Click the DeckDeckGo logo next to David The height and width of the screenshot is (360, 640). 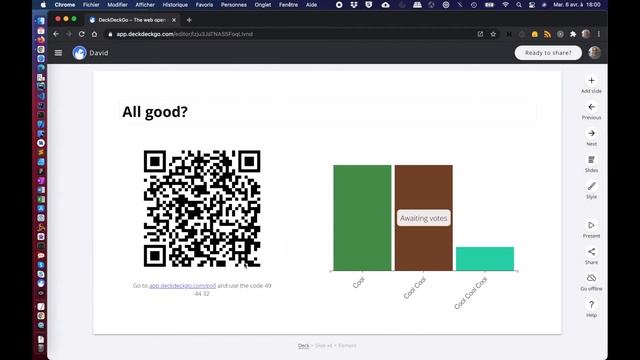tap(80, 53)
